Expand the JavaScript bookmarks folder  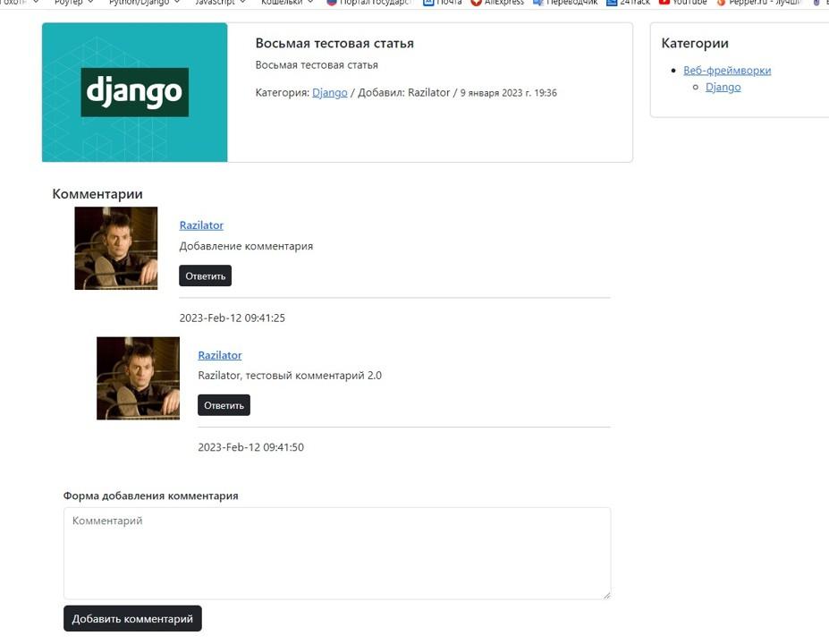click(x=220, y=3)
